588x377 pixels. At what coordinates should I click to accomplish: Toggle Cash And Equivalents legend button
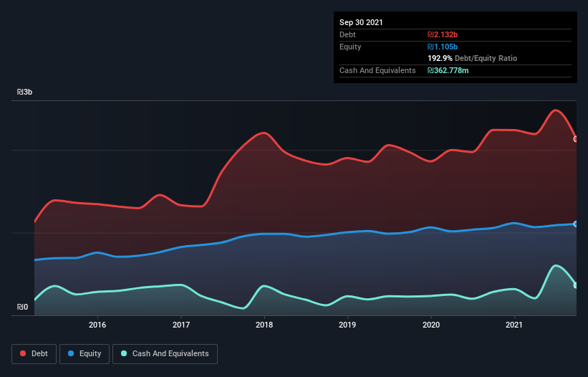165,354
